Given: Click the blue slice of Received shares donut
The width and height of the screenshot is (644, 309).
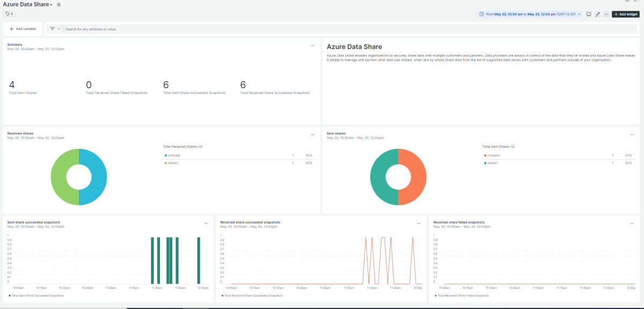Looking at the screenshot, I should [98, 177].
